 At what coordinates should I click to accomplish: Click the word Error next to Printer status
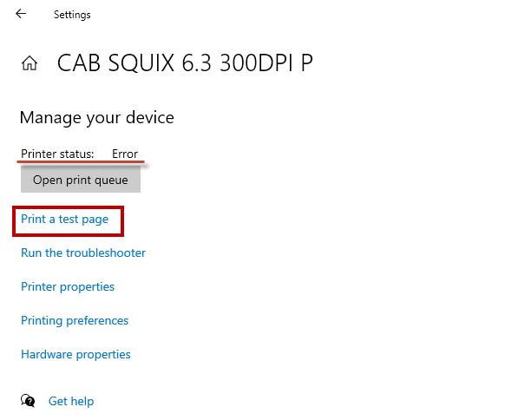pyautogui.click(x=125, y=154)
